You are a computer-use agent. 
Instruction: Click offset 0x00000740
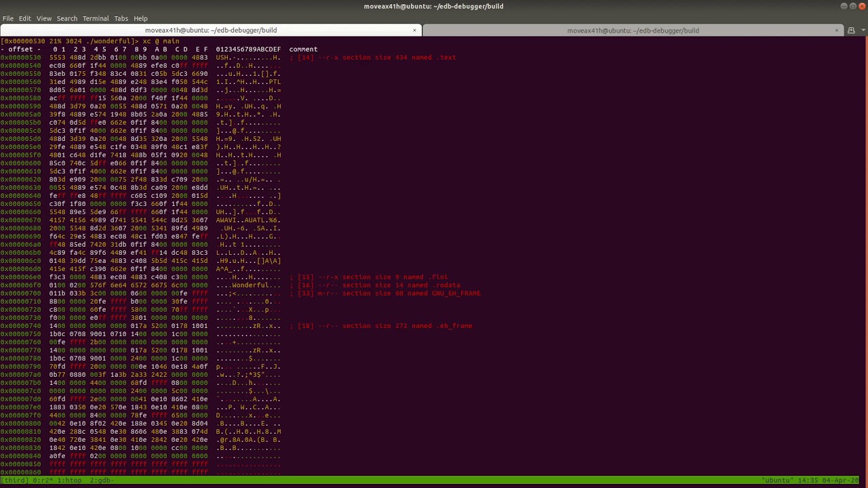20,326
